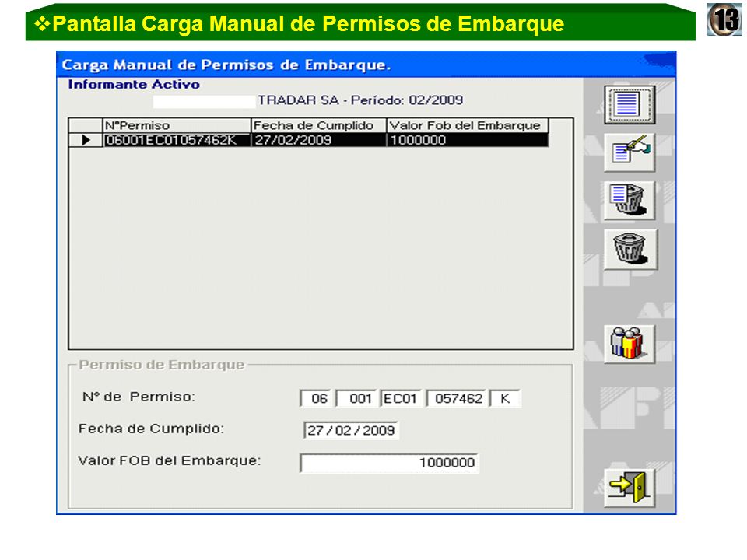Click the Informante Activo heading
The width and height of the screenshot is (747, 560).
134,84
